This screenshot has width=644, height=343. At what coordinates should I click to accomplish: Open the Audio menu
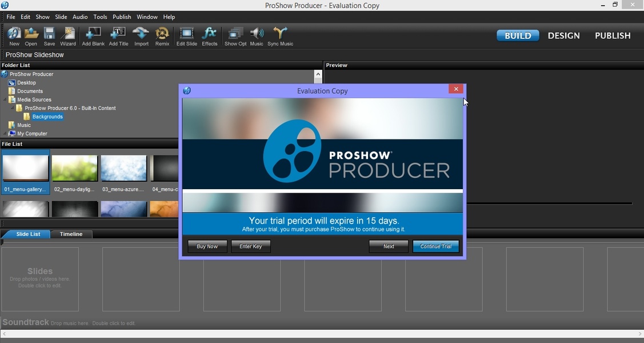(80, 17)
